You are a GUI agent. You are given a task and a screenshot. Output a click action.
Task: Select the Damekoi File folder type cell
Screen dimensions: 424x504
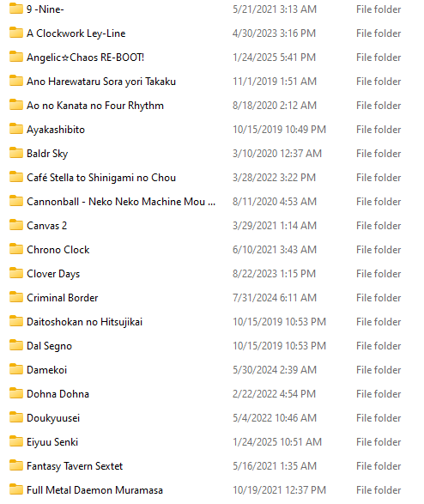[x=379, y=370]
